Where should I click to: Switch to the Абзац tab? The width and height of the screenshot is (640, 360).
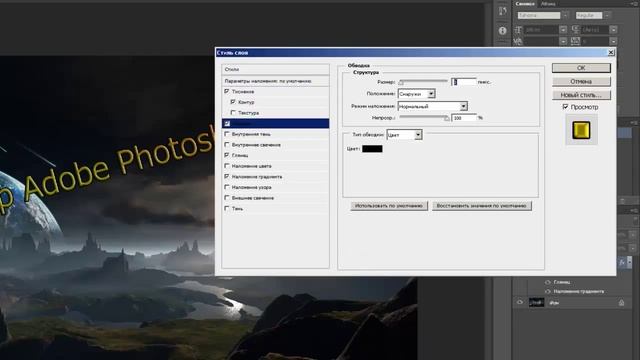pyautogui.click(x=548, y=4)
